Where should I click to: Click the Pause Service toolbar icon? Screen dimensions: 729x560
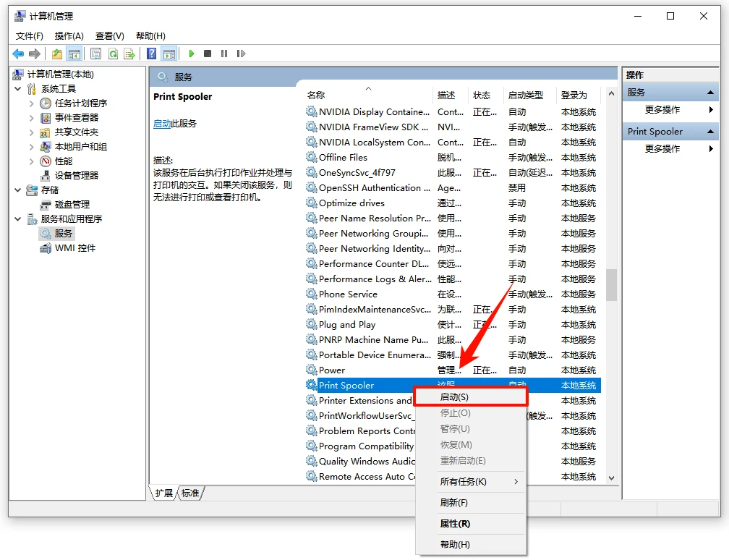pos(224,54)
